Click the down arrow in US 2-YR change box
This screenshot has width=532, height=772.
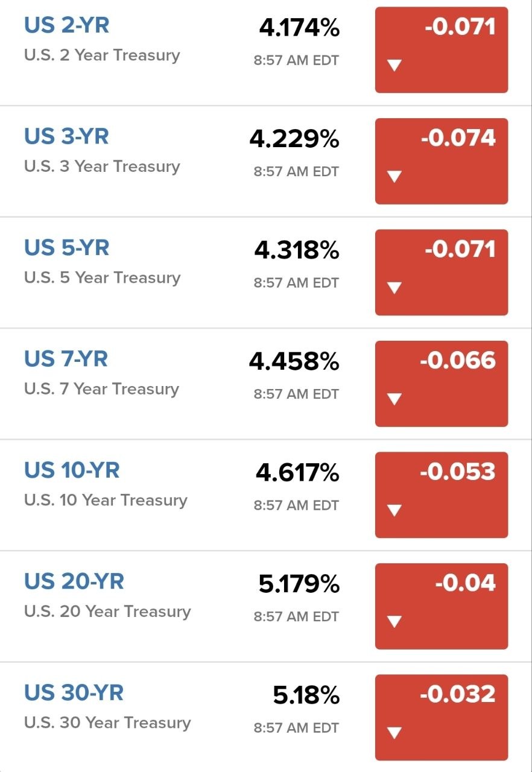[x=394, y=65]
